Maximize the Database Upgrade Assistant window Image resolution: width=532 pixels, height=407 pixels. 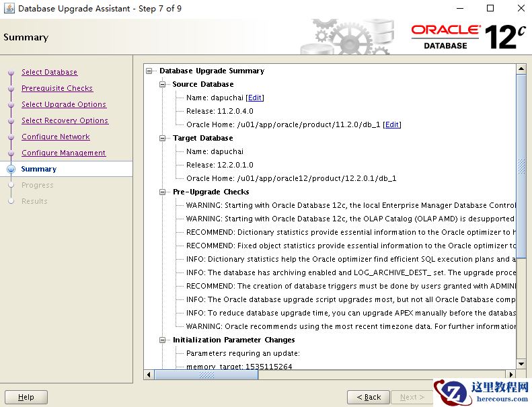point(490,8)
